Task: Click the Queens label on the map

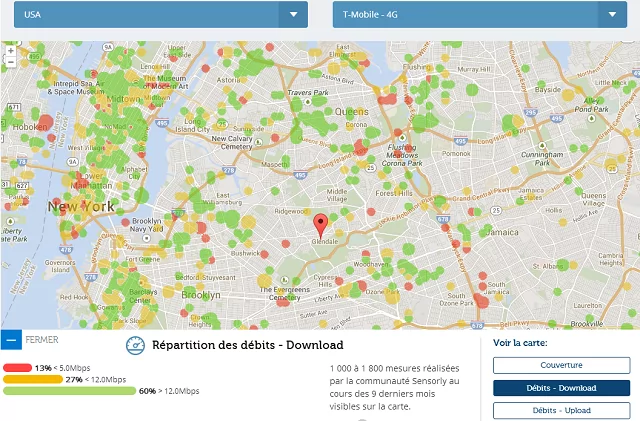Action: [351, 111]
